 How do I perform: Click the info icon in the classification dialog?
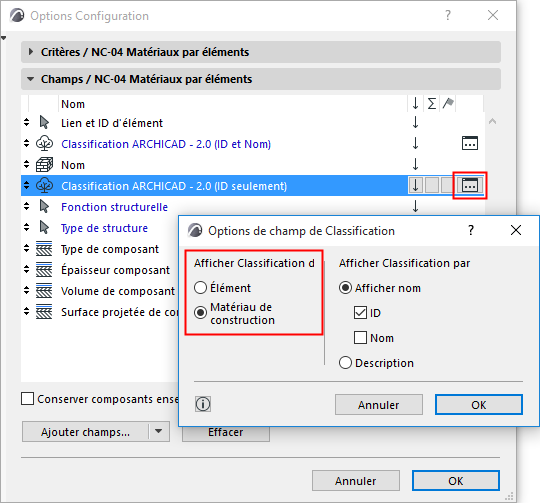pos(203,404)
